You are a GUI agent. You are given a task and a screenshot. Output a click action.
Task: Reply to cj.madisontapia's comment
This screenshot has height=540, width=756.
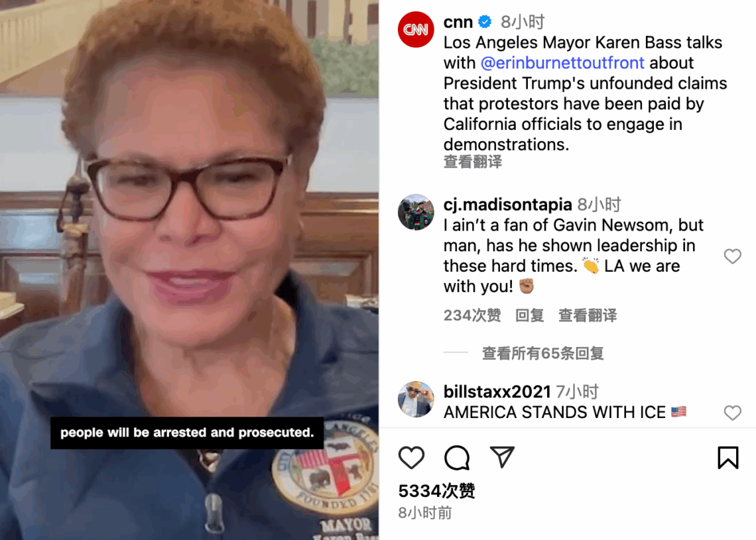pos(529,315)
